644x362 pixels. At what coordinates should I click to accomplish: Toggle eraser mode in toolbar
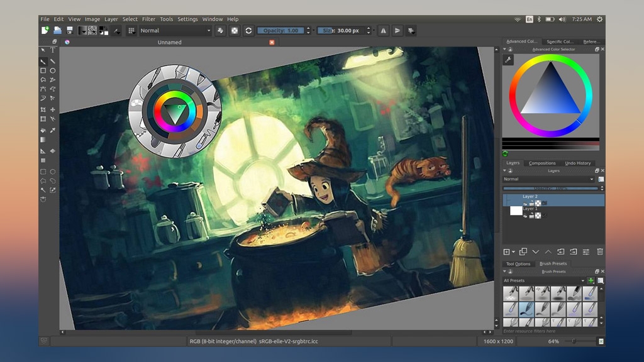click(x=221, y=30)
